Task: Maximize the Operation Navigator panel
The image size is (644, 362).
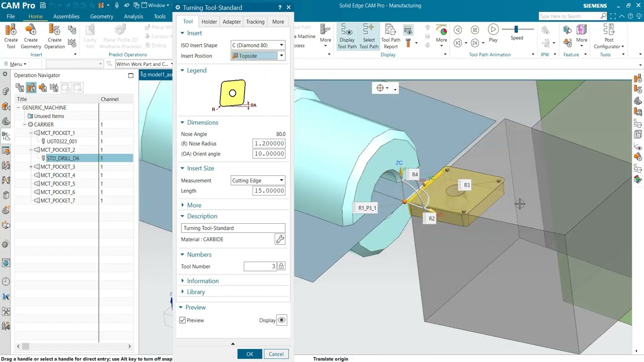Action: (x=131, y=75)
